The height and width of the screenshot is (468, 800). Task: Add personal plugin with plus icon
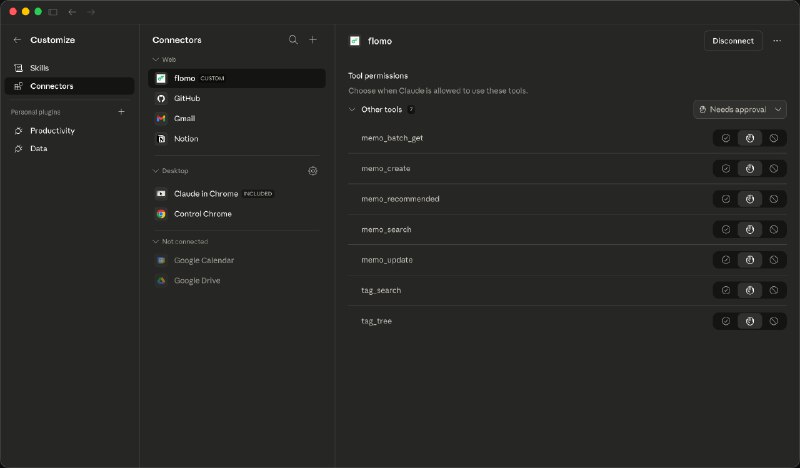pos(121,112)
